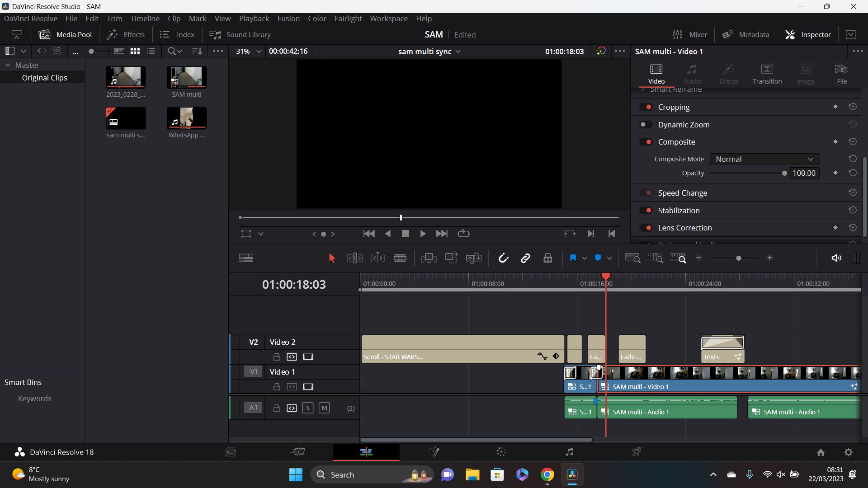This screenshot has width=868, height=488.
Task: Open the Color page icon
Action: pos(501,452)
